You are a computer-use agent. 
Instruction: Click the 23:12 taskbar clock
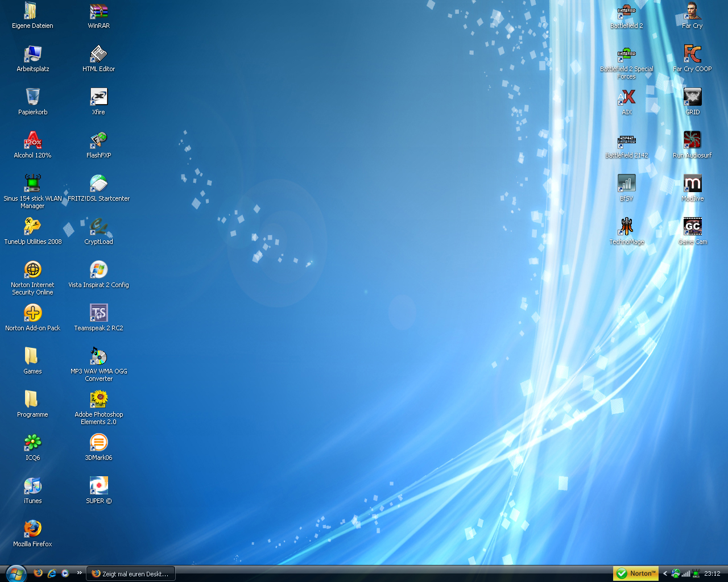click(712, 573)
